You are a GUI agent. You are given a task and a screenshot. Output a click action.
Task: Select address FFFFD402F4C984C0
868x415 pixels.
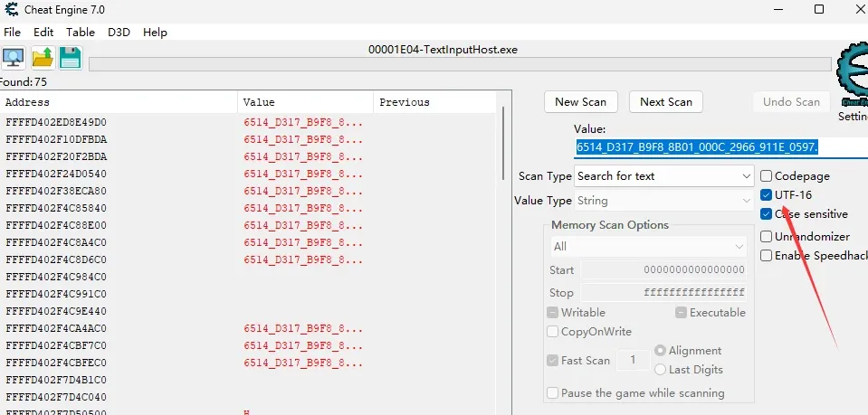[x=56, y=277]
